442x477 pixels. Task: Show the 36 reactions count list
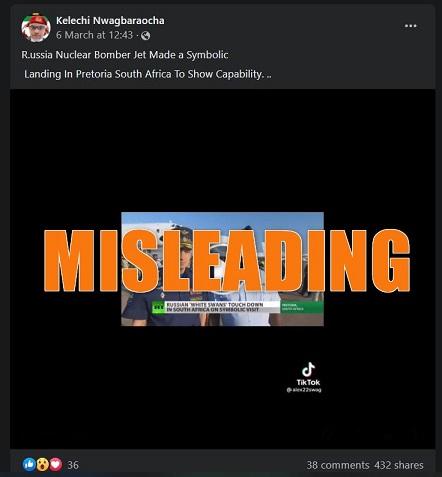73,465
